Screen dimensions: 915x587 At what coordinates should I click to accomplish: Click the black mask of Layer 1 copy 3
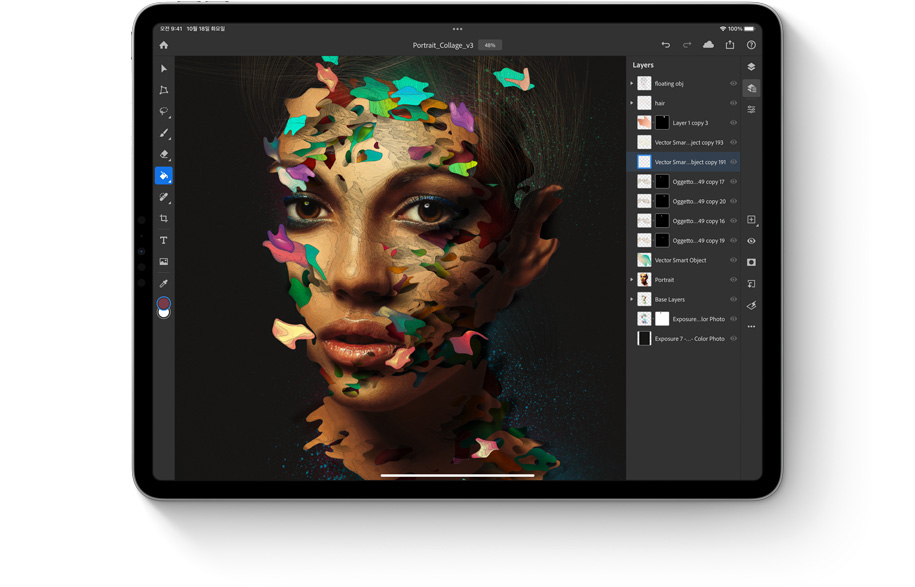[x=662, y=123]
